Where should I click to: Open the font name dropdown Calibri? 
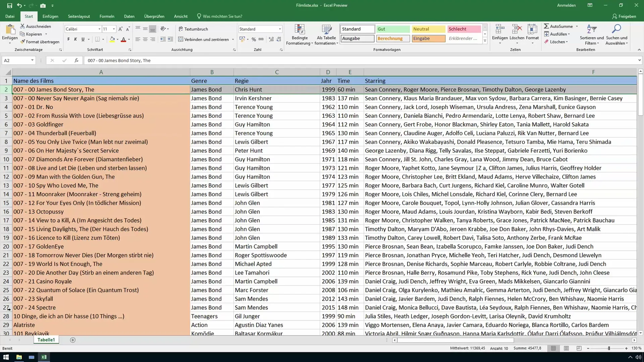point(99,29)
